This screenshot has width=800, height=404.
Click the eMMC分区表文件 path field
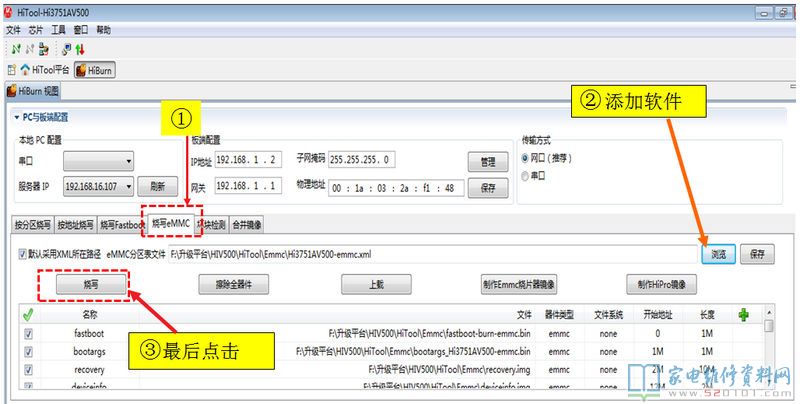[x=433, y=254]
